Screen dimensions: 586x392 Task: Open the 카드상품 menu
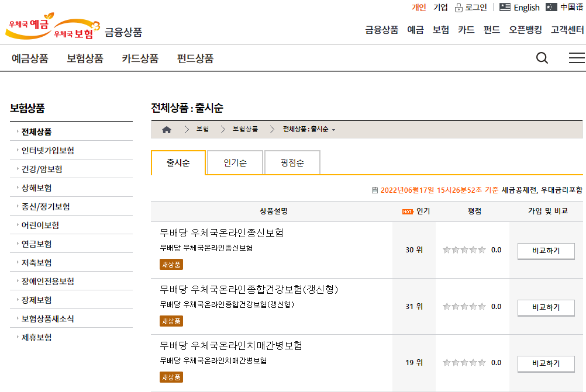(x=140, y=58)
